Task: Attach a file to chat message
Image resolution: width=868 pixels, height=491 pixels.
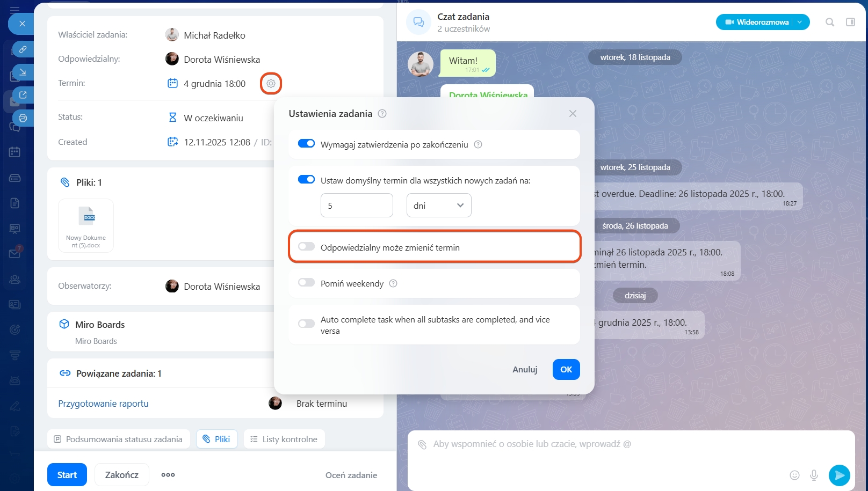Action: 422,444
